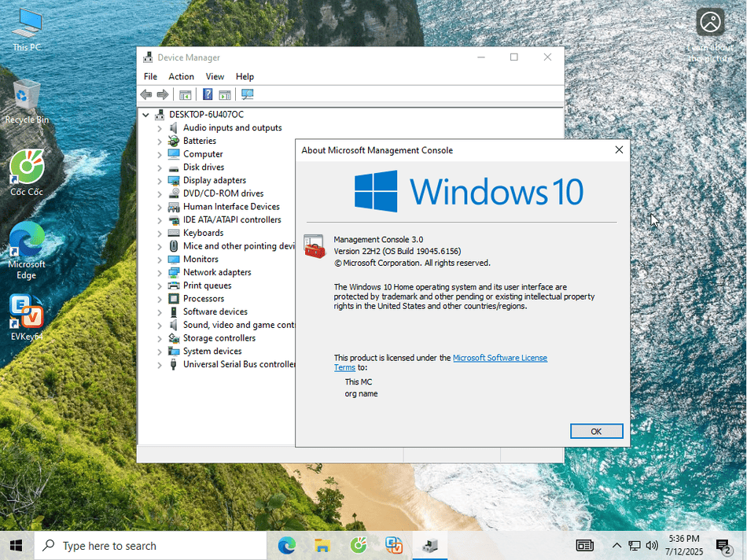Click the Management Console toolbox icon in About dialog
This screenshot has height=560, width=747.
pos(315,246)
